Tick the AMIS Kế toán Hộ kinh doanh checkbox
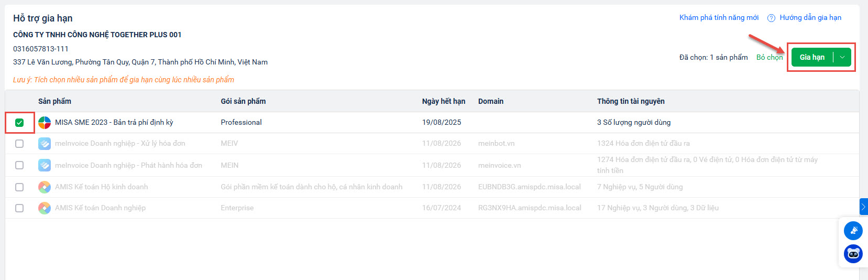Viewport: 868px width, 280px height. [x=19, y=187]
